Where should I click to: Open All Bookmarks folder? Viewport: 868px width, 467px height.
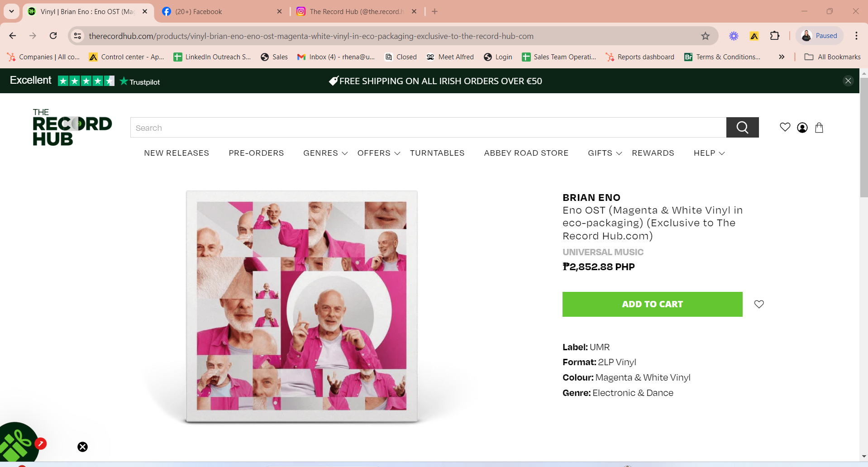832,57
